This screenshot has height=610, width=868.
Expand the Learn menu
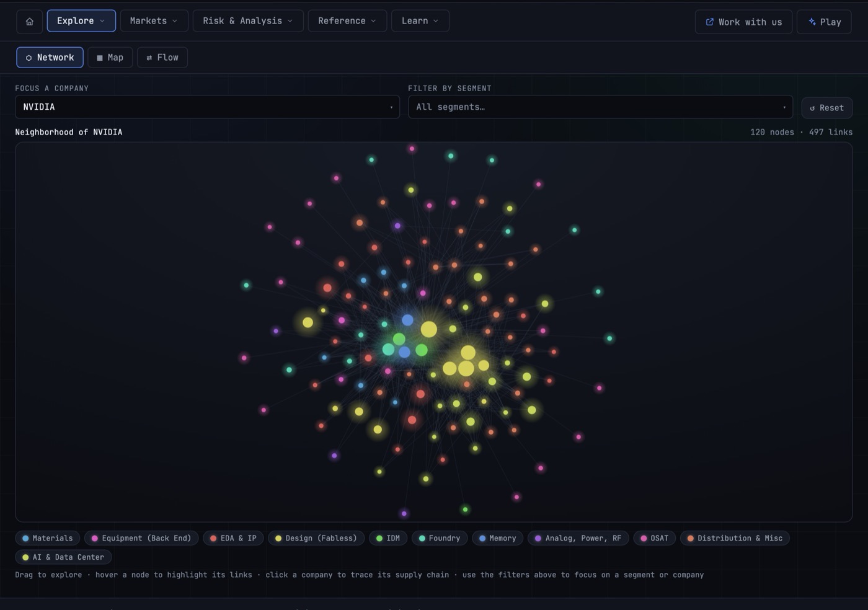pos(420,21)
